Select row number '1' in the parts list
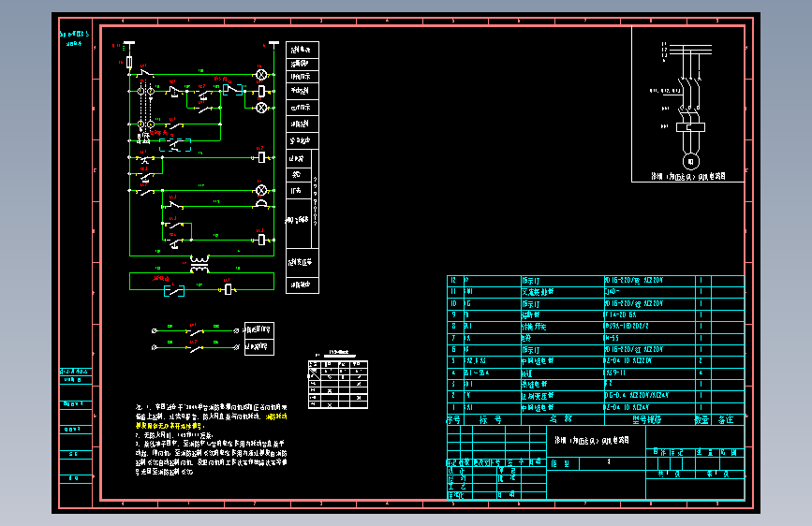 453,407
